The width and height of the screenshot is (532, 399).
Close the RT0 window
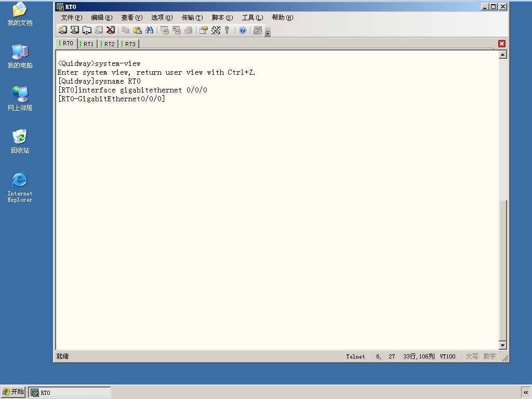pos(503,6)
